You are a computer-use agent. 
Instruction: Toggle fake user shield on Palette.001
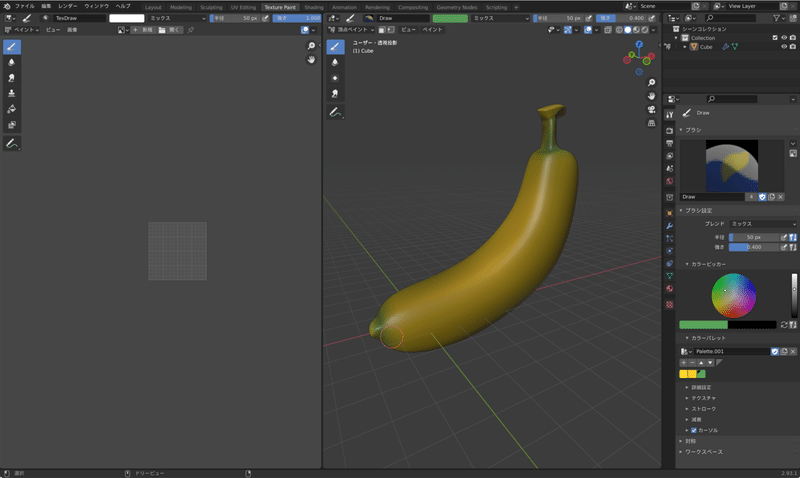pyautogui.click(x=775, y=351)
